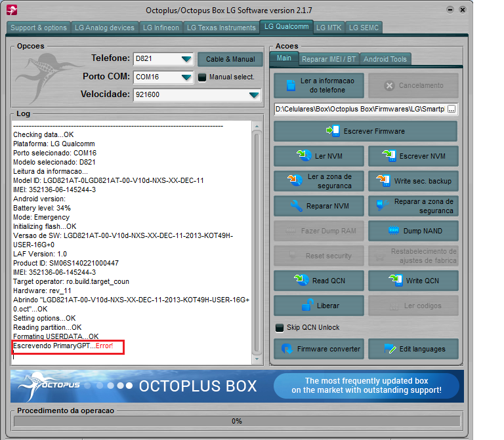504x440 pixels.
Task: Open the Reparar IMEI / BT tab
Action: [x=329, y=59]
